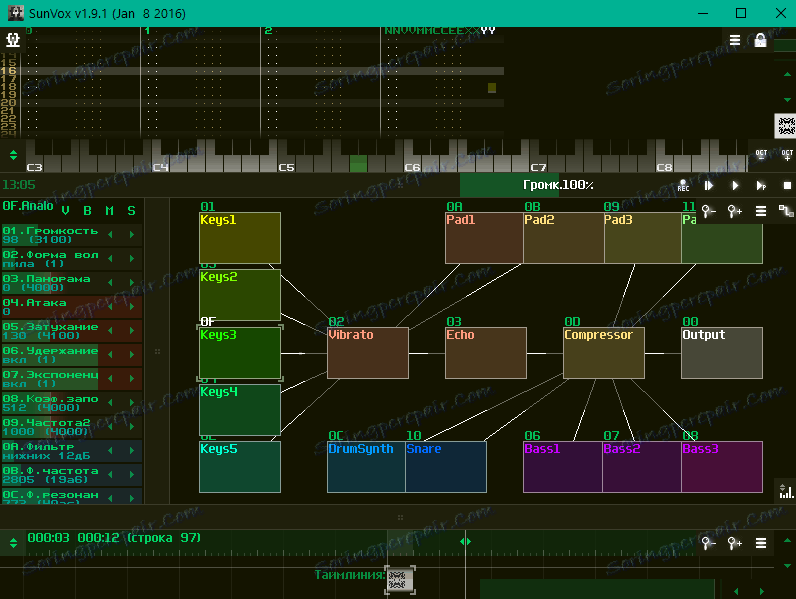The image size is (796, 599).
Task: Increase 06.Удержание with right arrow
Action: point(132,354)
